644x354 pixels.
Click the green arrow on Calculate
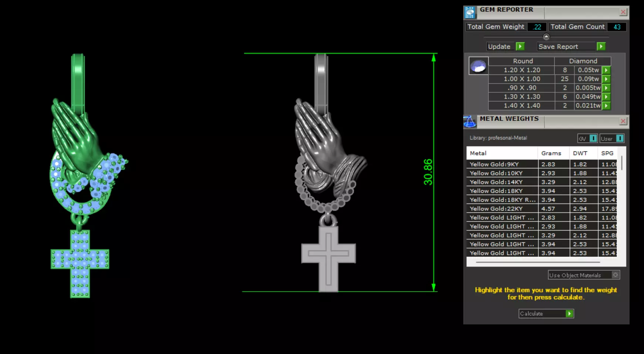(x=569, y=314)
